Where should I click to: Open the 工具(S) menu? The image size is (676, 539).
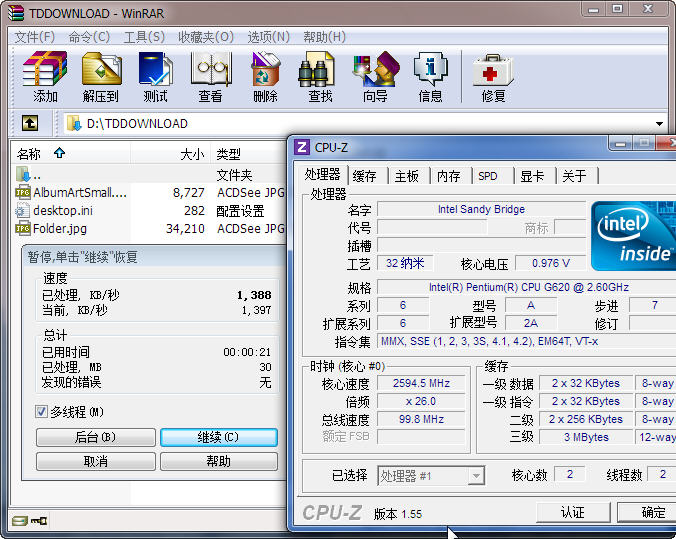click(x=144, y=37)
